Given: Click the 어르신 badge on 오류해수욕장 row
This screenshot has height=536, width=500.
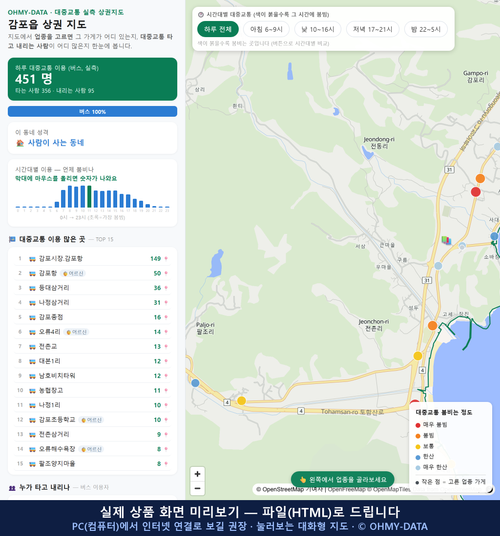Looking at the screenshot, I should click(91, 449).
